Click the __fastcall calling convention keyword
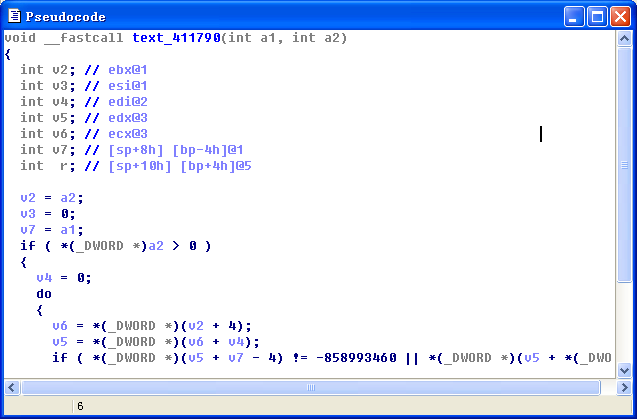The image size is (637, 419). (84, 38)
